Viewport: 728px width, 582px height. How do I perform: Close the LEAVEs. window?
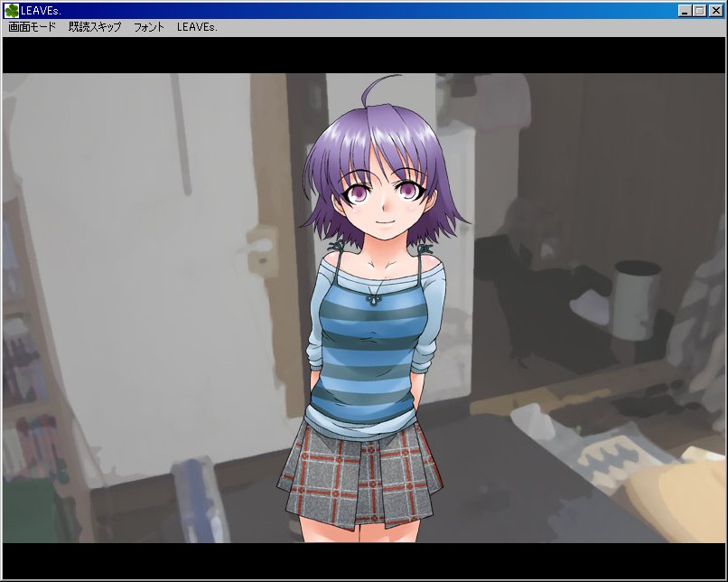(716, 11)
